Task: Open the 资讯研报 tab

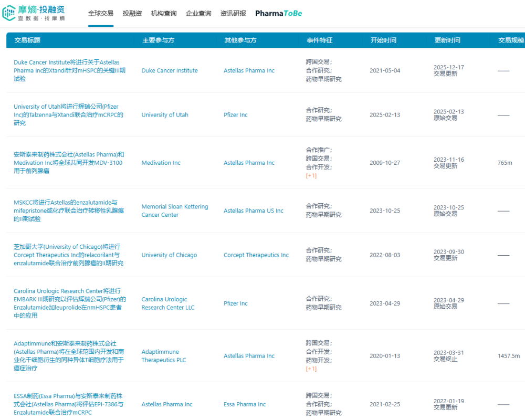Action: click(233, 14)
